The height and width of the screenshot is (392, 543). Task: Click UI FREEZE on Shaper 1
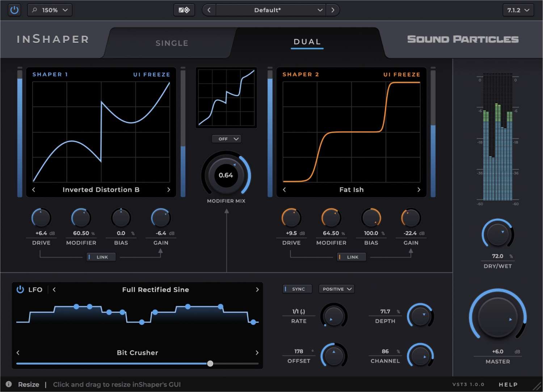click(x=151, y=74)
